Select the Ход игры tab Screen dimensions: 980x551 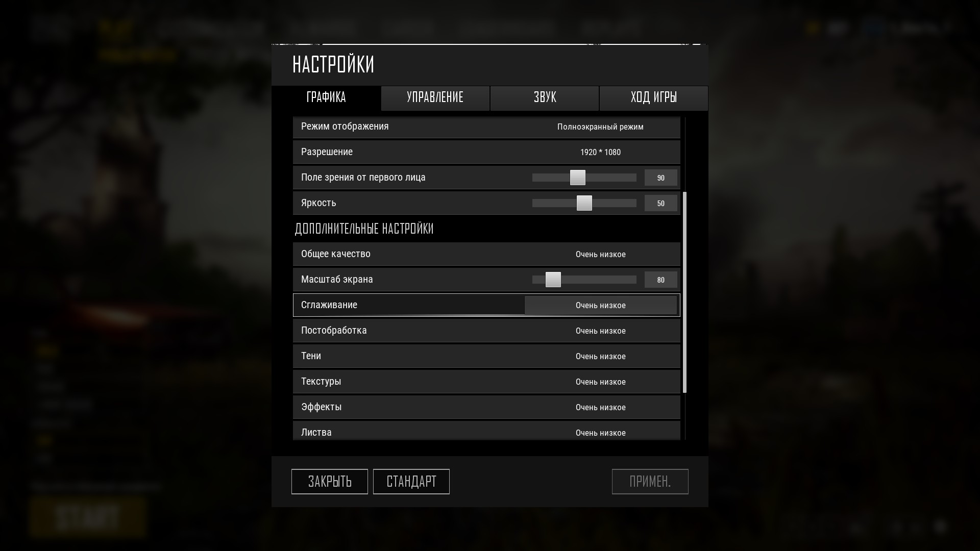(654, 98)
